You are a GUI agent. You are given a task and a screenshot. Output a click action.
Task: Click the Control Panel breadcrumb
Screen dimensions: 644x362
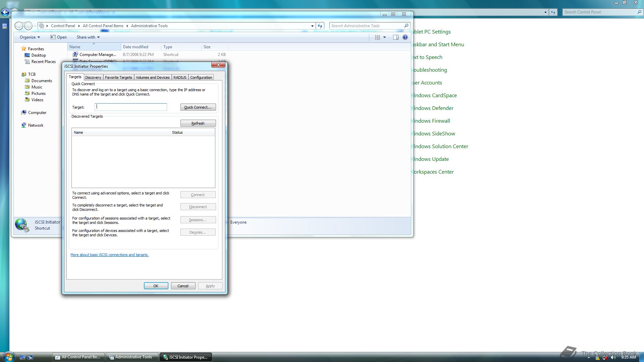[x=63, y=26]
